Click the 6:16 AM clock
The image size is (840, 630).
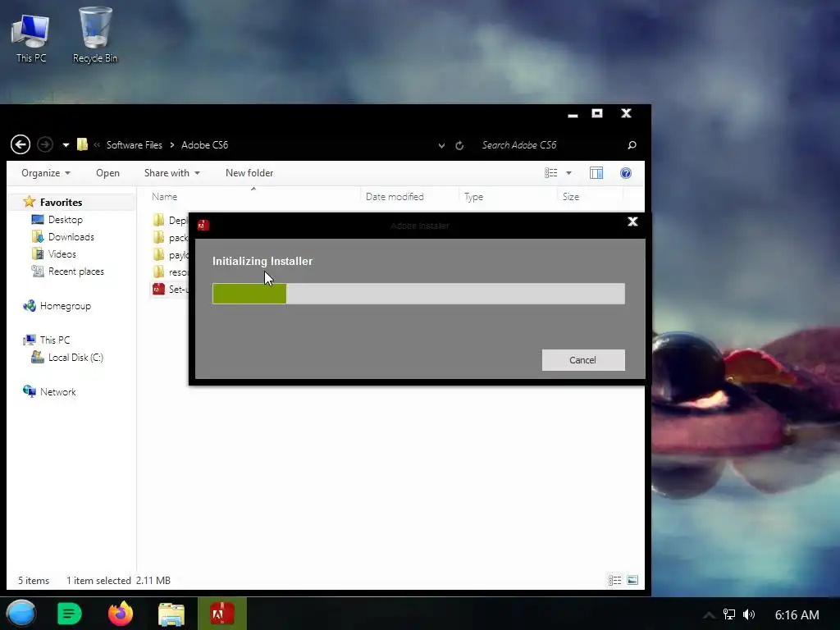click(x=797, y=615)
